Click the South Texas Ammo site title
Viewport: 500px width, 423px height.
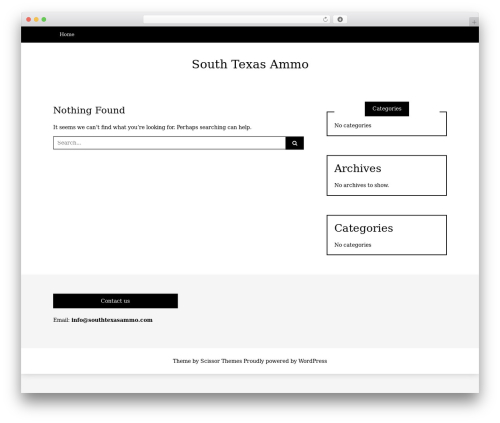250,64
